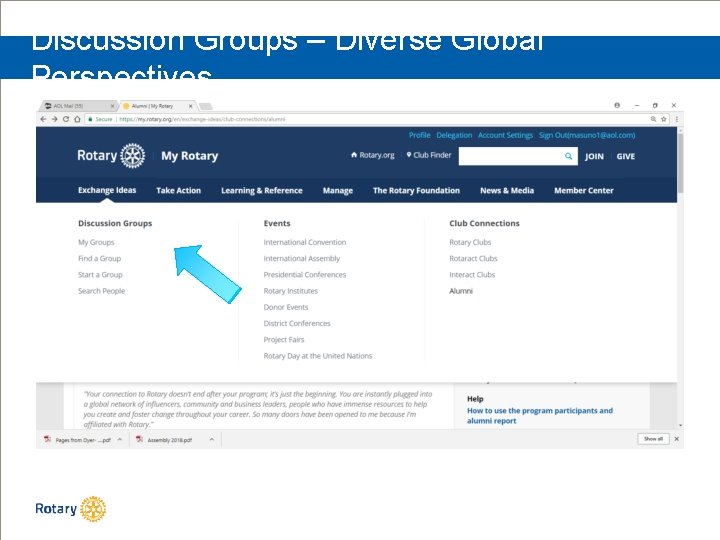Open My Groups link

(x=96, y=242)
